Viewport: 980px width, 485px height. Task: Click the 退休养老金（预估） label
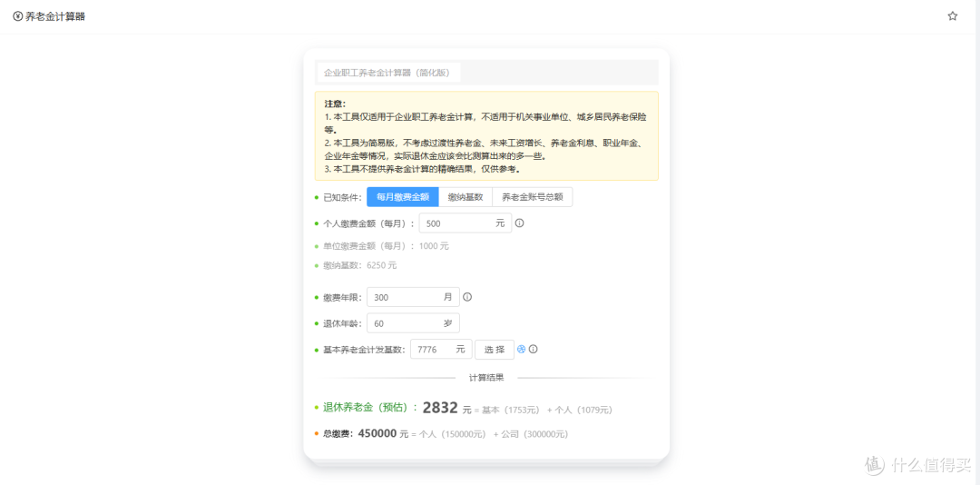[x=370, y=408]
